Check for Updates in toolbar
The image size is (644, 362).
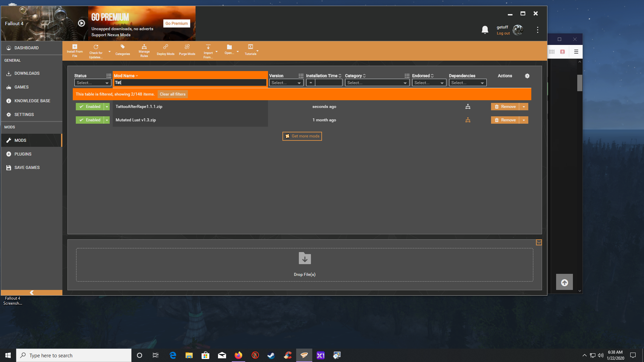point(96,51)
